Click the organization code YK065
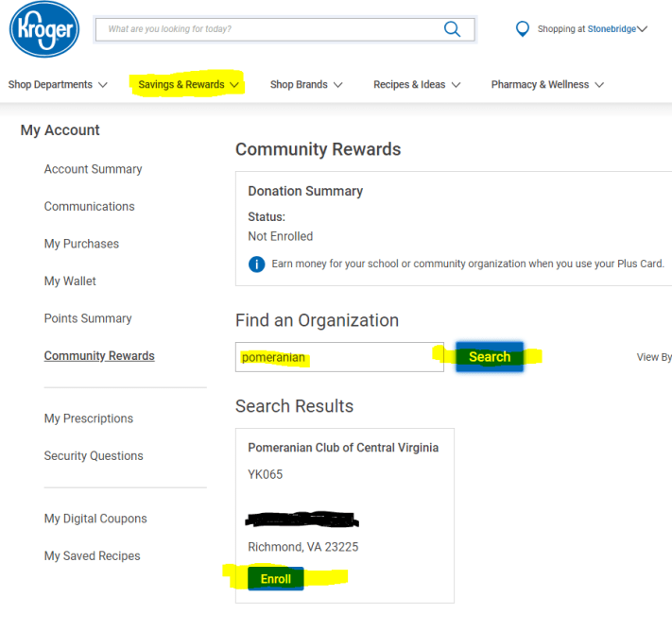This screenshot has width=672, height=631. (266, 474)
